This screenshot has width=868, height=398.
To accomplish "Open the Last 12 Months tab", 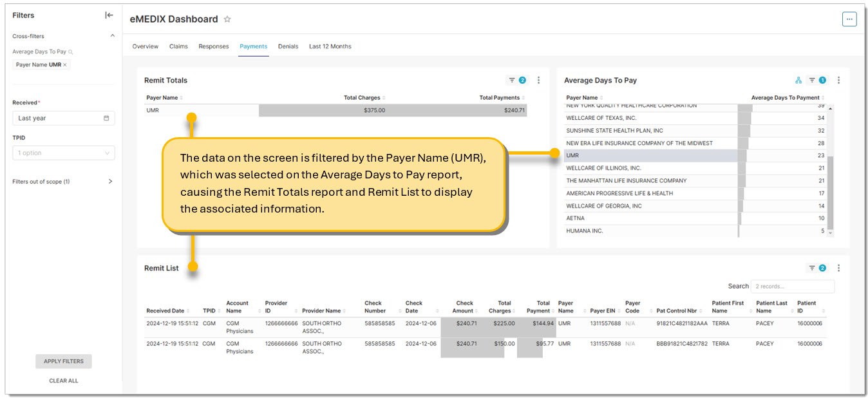I will pos(330,46).
